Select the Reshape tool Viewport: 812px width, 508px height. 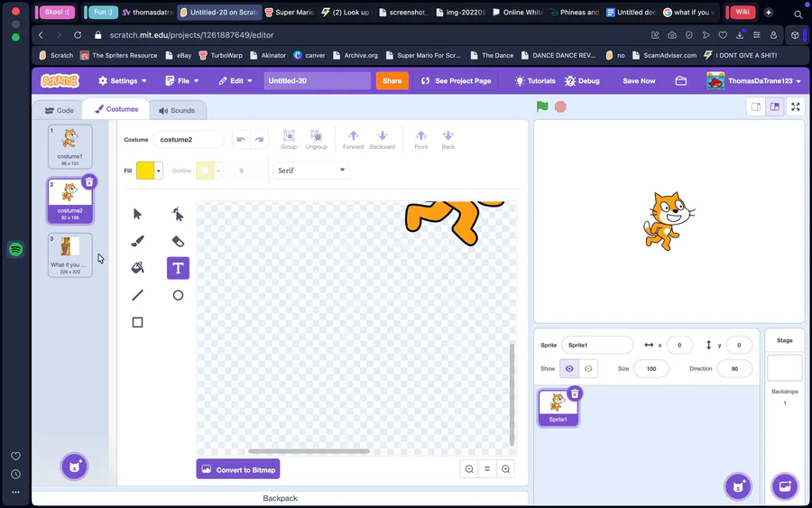pyautogui.click(x=178, y=214)
